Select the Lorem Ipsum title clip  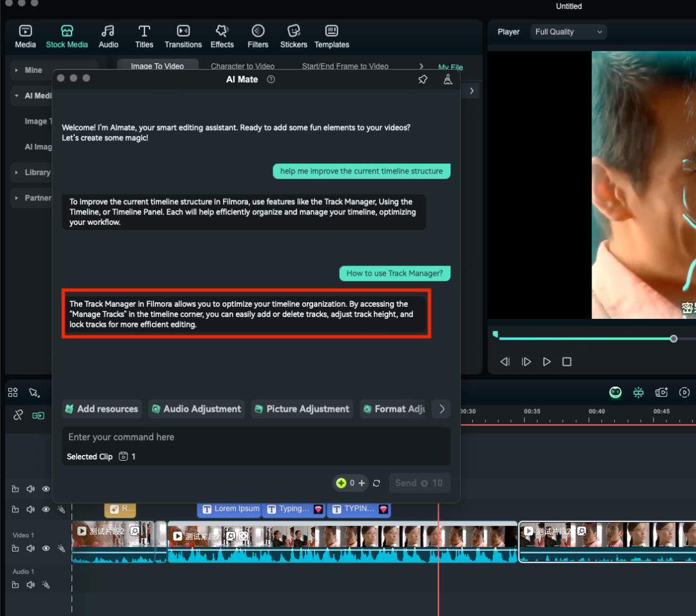[229, 509]
